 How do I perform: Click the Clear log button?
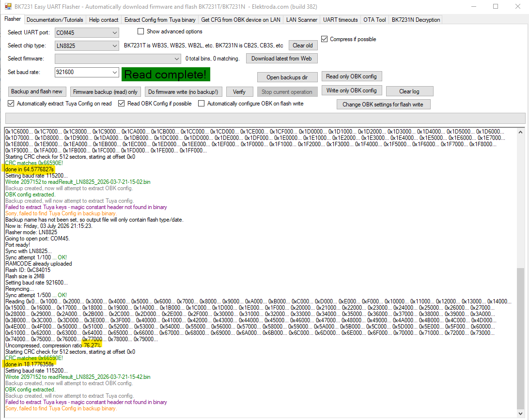[x=409, y=91]
